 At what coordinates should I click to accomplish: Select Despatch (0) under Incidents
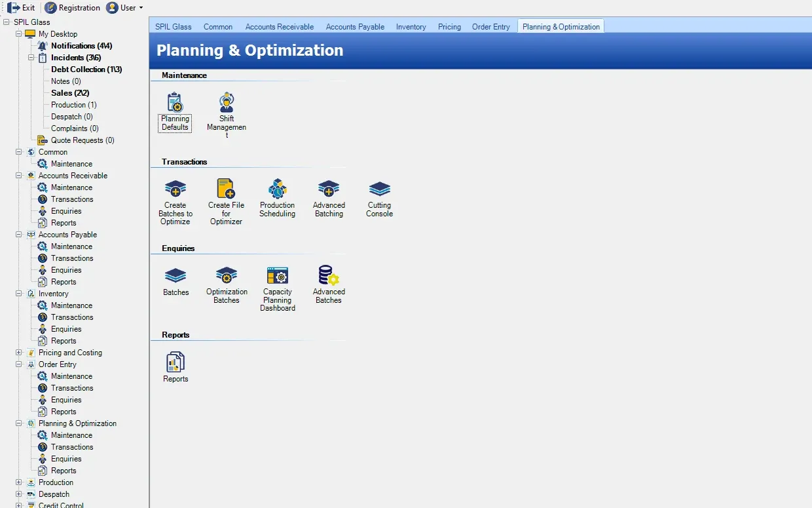pos(72,117)
